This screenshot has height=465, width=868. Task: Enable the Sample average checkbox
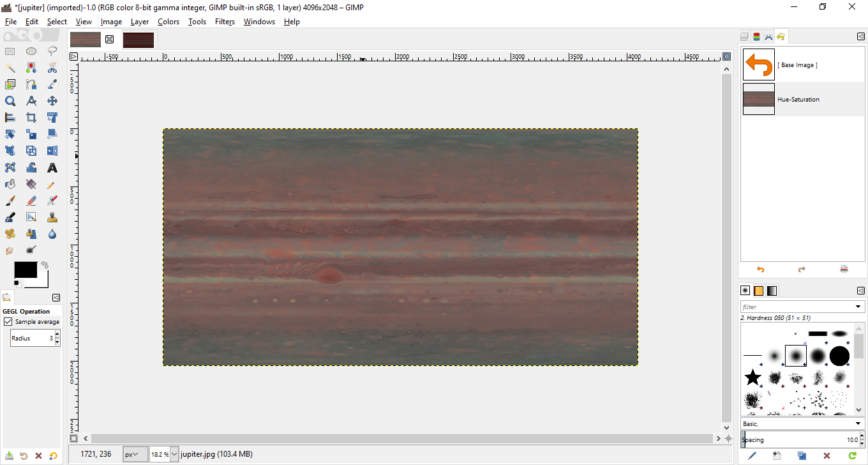coord(8,321)
